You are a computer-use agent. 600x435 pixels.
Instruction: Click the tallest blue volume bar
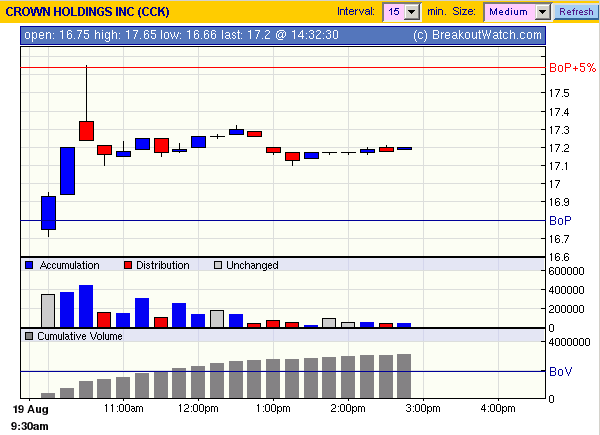point(86,306)
